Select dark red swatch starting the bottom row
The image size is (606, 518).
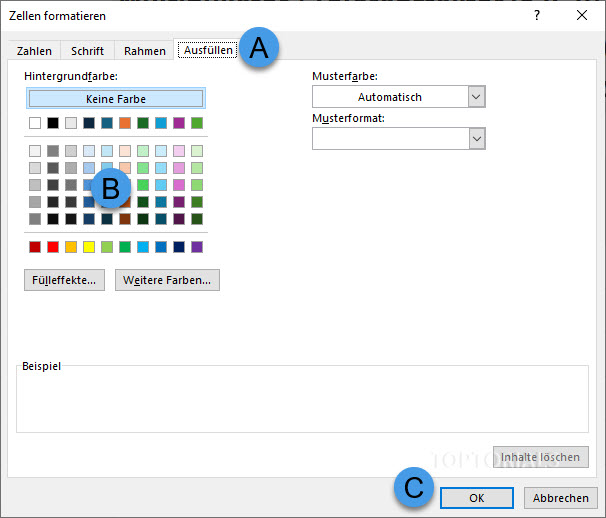coord(35,247)
